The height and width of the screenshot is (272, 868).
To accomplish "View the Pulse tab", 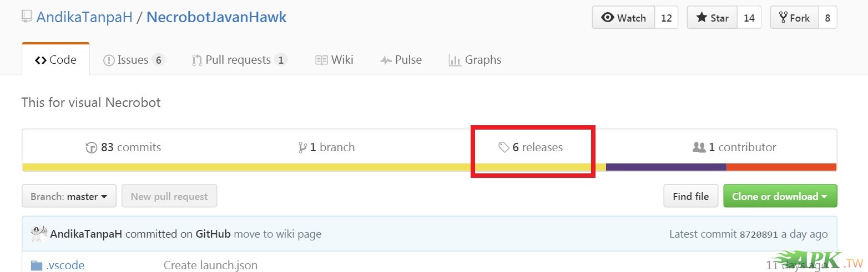I will (x=401, y=60).
